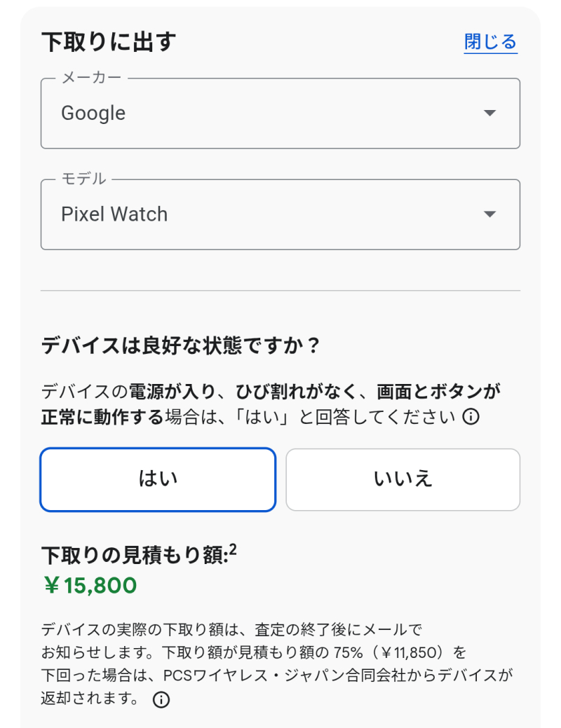Click the 下取りの見積もり額 label

pyautogui.click(x=133, y=556)
